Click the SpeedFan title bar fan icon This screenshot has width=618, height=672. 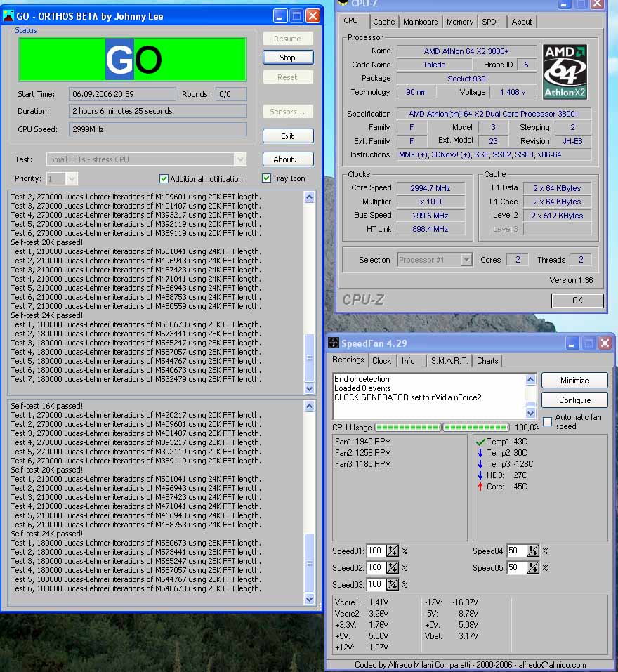point(333,343)
